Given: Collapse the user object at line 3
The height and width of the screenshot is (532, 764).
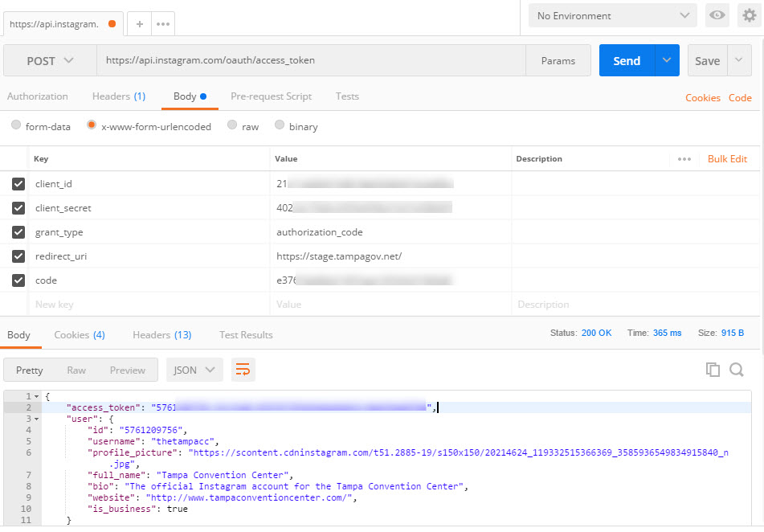Looking at the screenshot, I should pyautogui.click(x=36, y=419).
